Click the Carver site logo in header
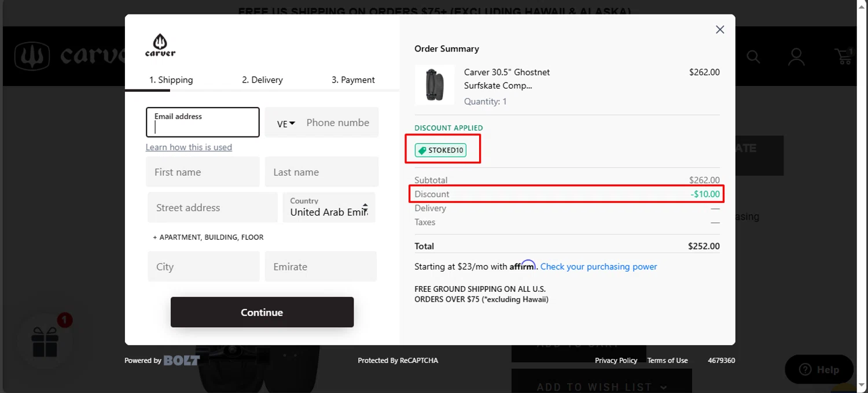 pos(71,55)
